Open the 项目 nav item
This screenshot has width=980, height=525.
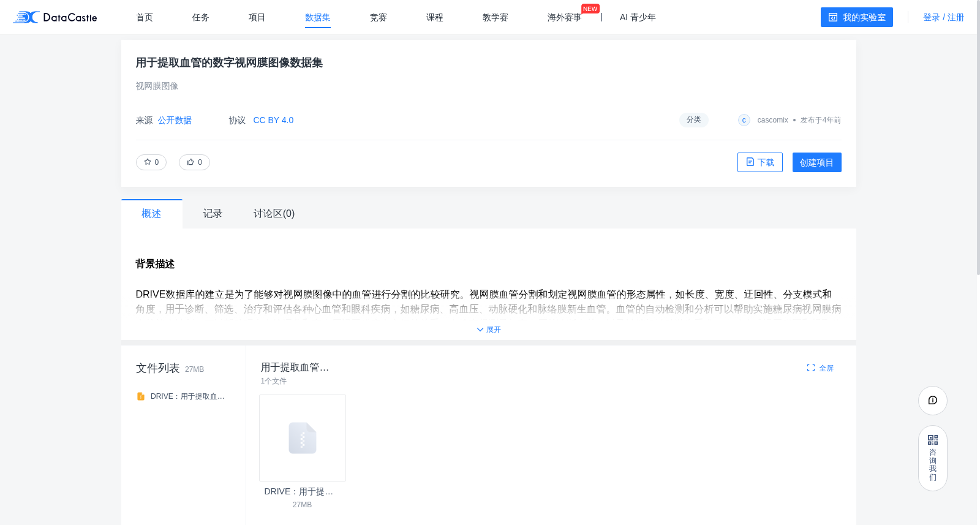pyautogui.click(x=257, y=17)
